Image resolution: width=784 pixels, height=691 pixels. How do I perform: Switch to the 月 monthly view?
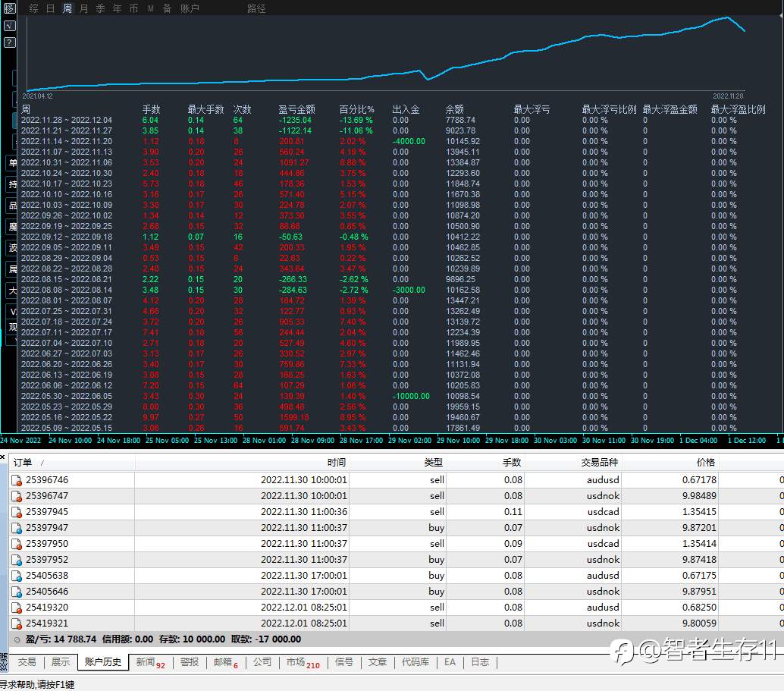[83, 8]
